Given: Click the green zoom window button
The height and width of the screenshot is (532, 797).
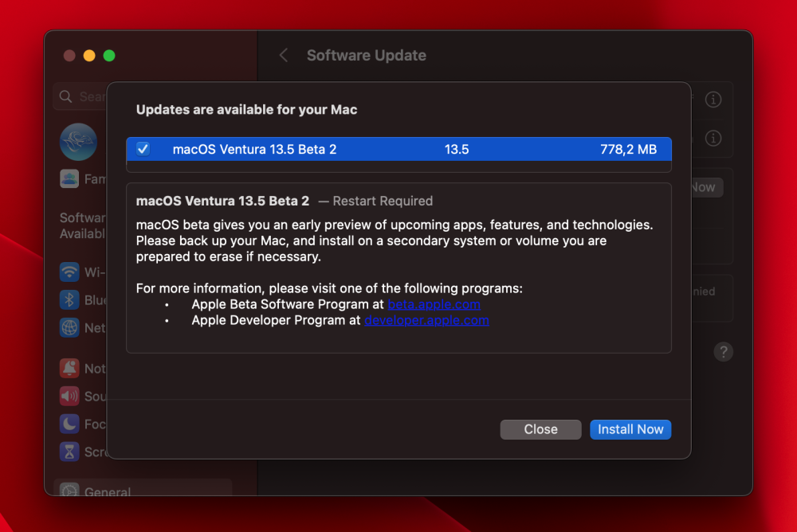Looking at the screenshot, I should [x=109, y=56].
